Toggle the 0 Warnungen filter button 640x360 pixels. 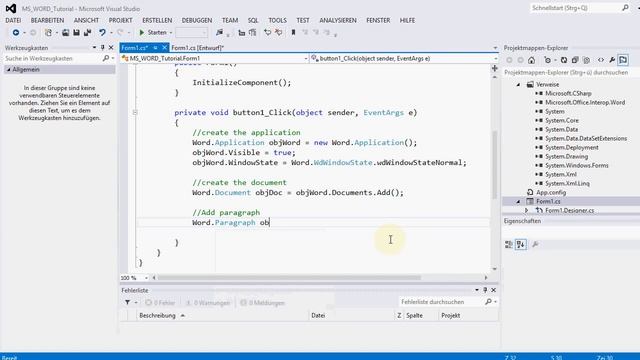coord(208,303)
